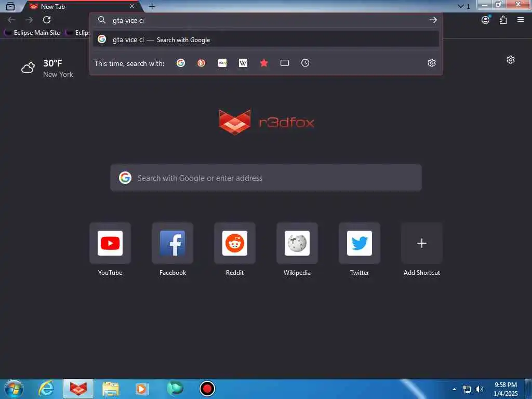Open the Windows Start button

pyautogui.click(x=14, y=389)
